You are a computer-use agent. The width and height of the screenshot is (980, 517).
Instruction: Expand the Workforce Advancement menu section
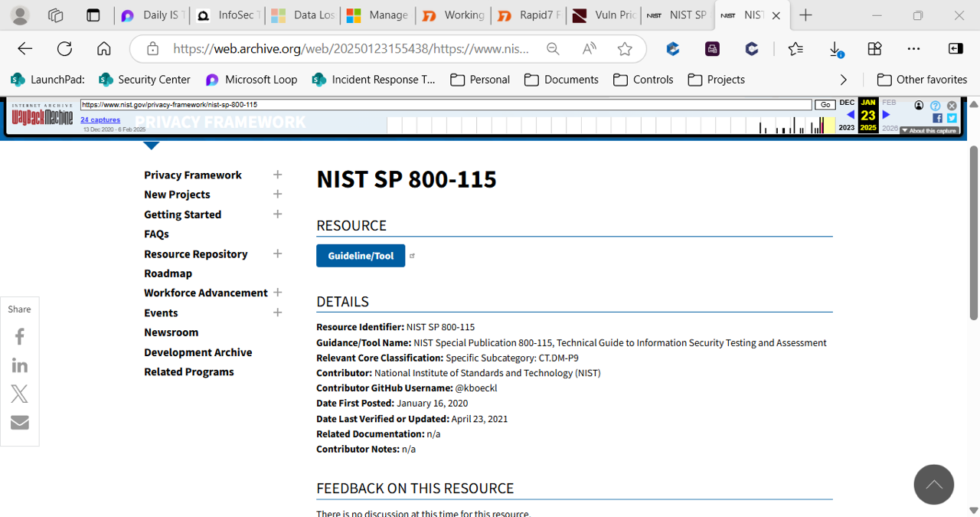pyautogui.click(x=277, y=293)
